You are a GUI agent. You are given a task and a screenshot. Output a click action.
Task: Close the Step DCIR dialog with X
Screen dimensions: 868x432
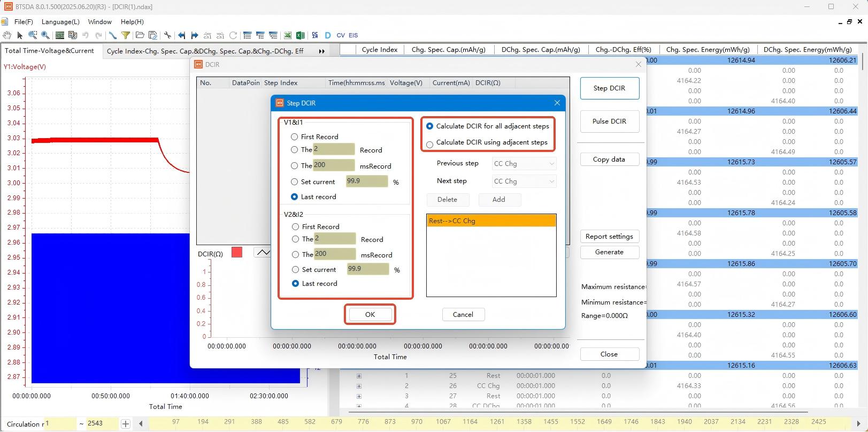pyautogui.click(x=557, y=103)
